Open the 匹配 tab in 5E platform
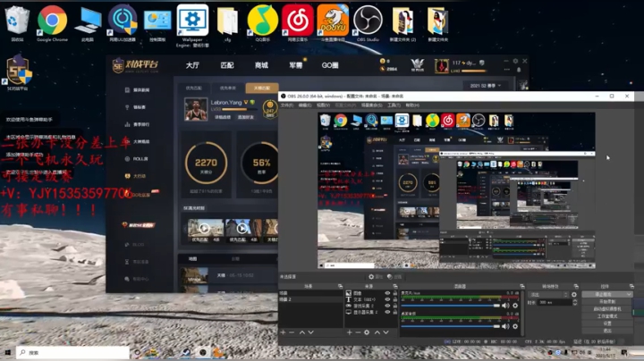 (227, 65)
